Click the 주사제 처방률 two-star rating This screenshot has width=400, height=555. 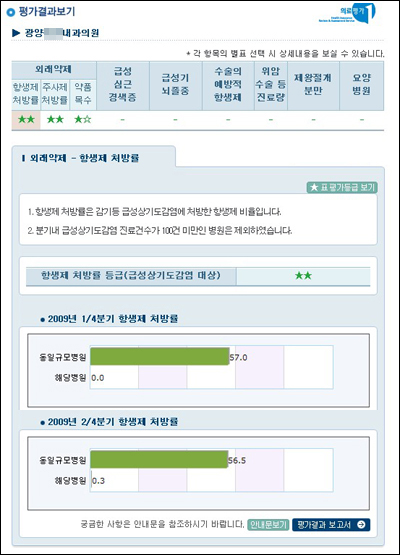pos(55,120)
